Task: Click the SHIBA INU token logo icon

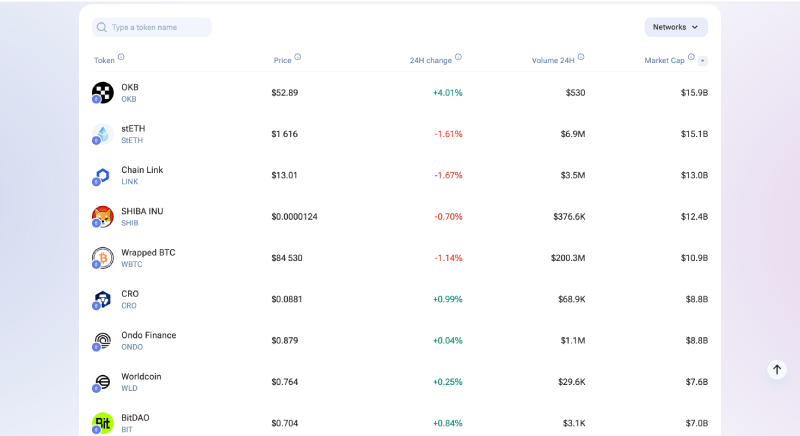Action: pyautogui.click(x=103, y=217)
